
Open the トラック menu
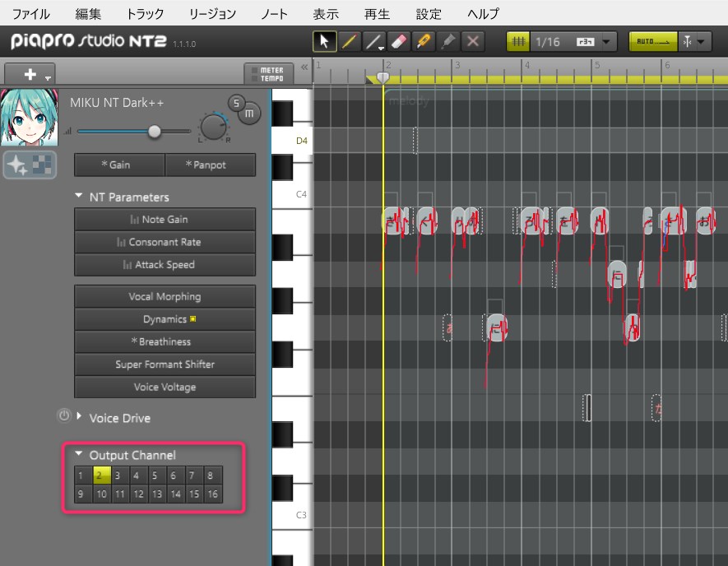145,14
